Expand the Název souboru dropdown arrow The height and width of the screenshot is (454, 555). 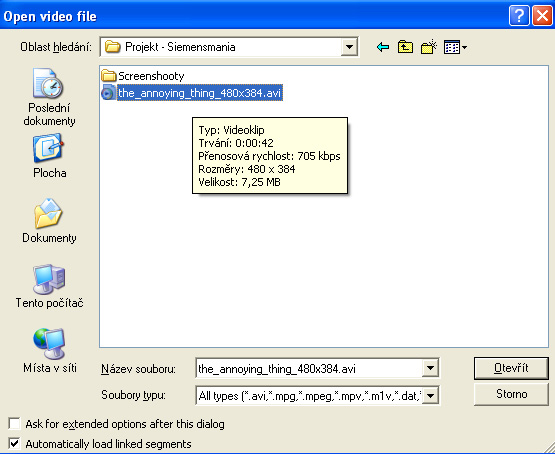430,368
